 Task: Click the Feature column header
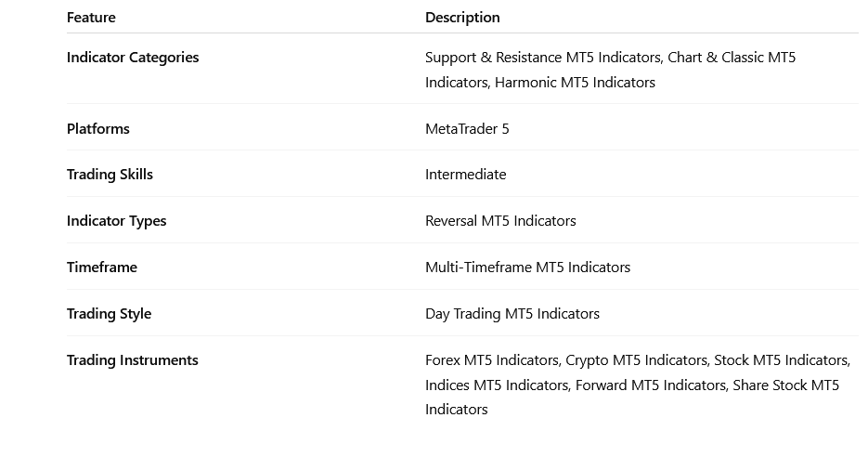(91, 18)
